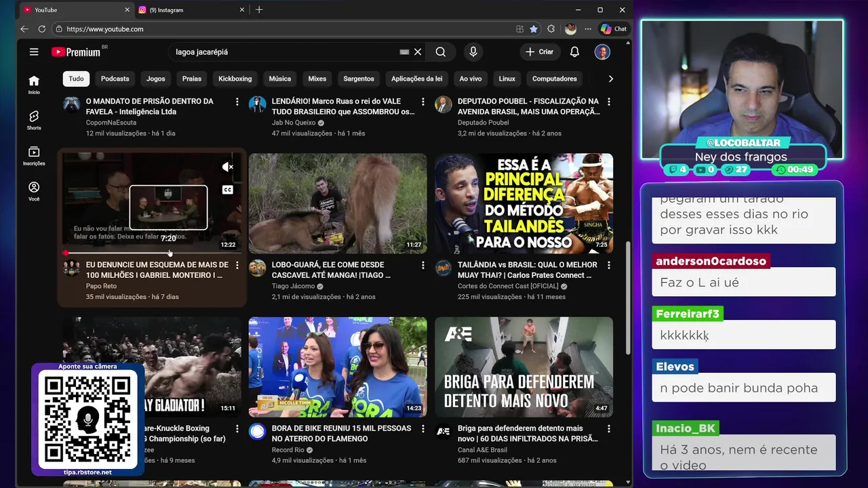Click the Cortes do Connect Cast channel avatar

(x=443, y=268)
